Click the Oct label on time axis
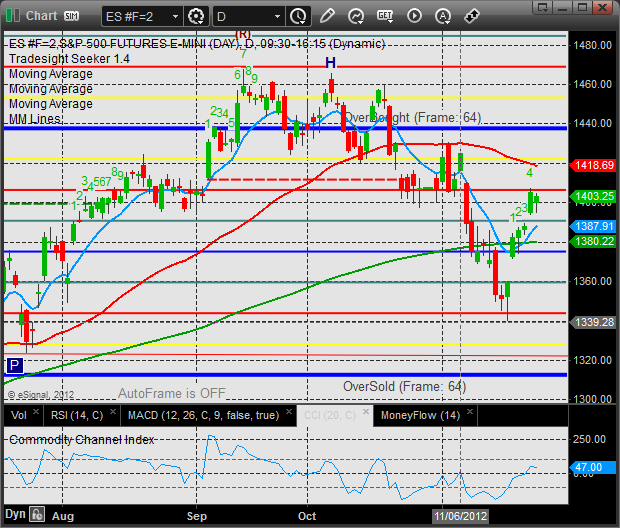Viewport: 620px width, 528px height. (307, 516)
